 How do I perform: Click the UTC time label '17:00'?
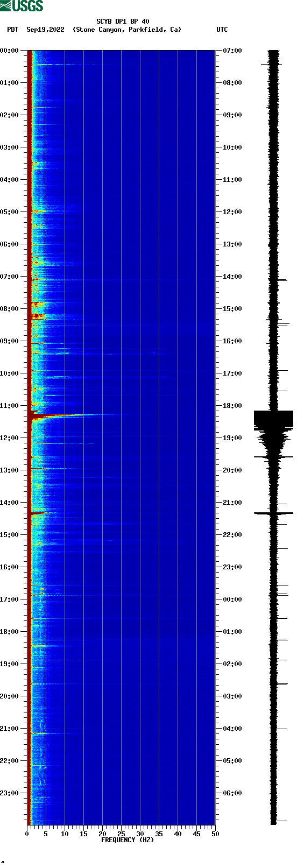[232, 373]
